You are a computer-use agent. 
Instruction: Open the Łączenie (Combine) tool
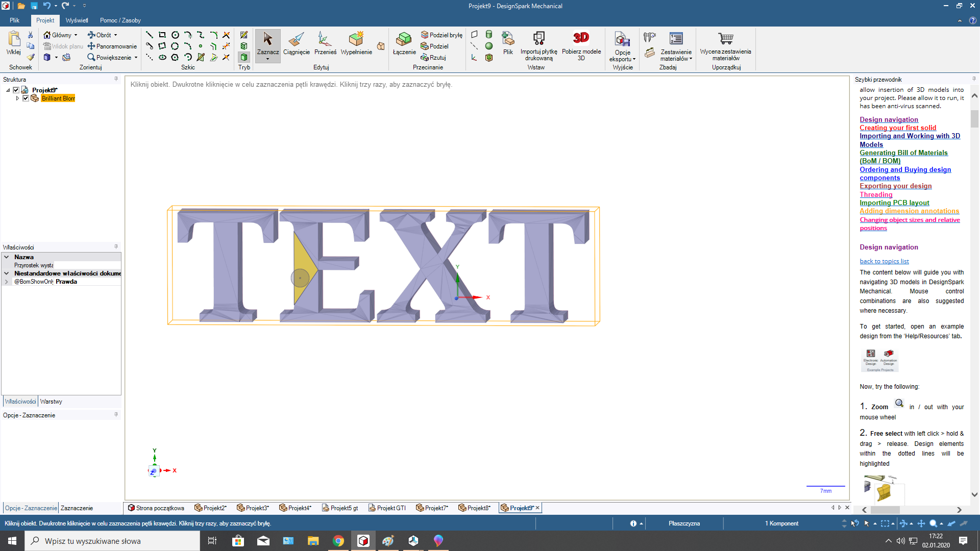pos(404,40)
